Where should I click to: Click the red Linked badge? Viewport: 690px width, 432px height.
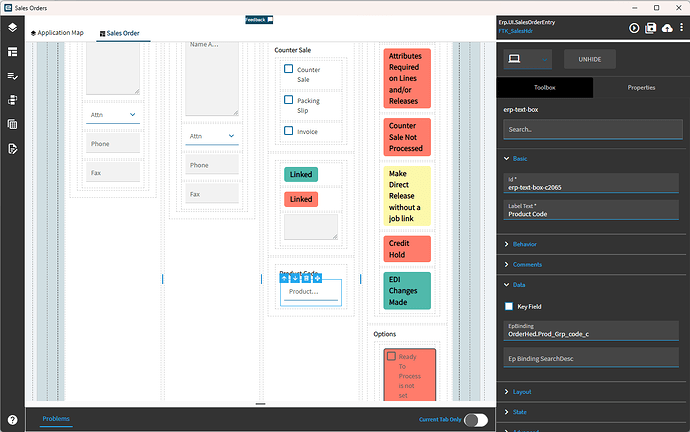click(x=301, y=199)
